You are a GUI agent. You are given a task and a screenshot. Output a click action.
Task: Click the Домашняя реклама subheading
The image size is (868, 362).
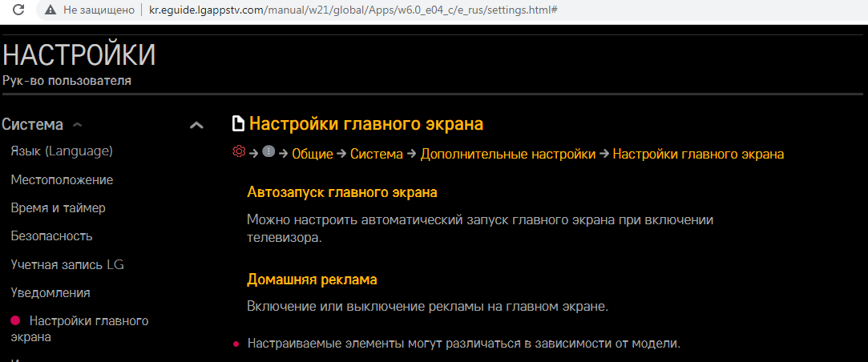pos(313,280)
